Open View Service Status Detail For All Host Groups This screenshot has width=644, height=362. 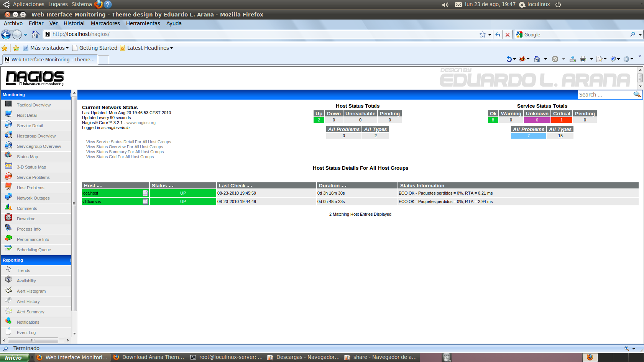[129, 142]
